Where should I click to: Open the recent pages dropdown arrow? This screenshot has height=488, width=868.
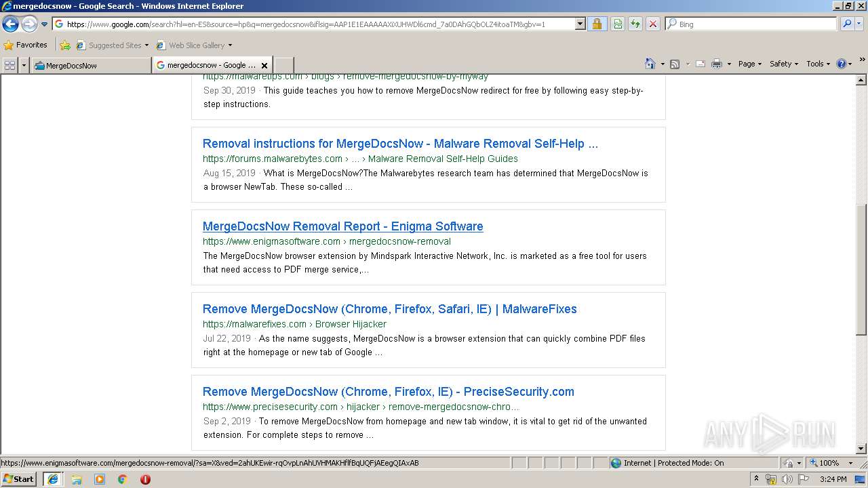[44, 24]
